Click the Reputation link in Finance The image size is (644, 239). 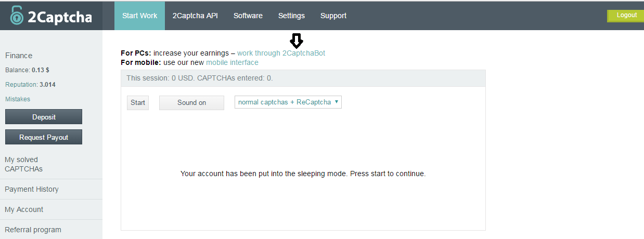(21, 84)
